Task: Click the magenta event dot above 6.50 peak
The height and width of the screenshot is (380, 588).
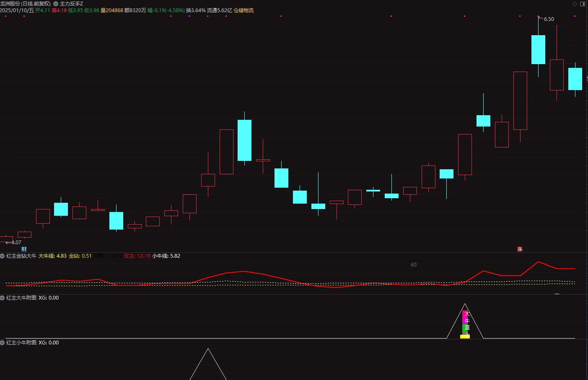Action: [x=539, y=16]
